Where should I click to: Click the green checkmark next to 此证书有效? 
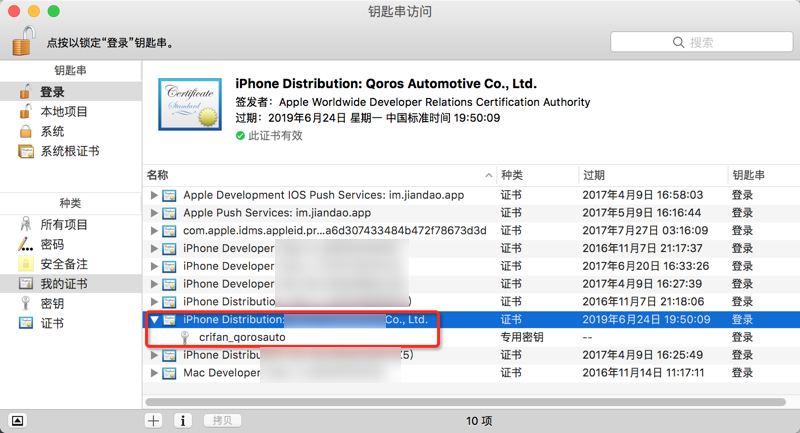[x=240, y=136]
